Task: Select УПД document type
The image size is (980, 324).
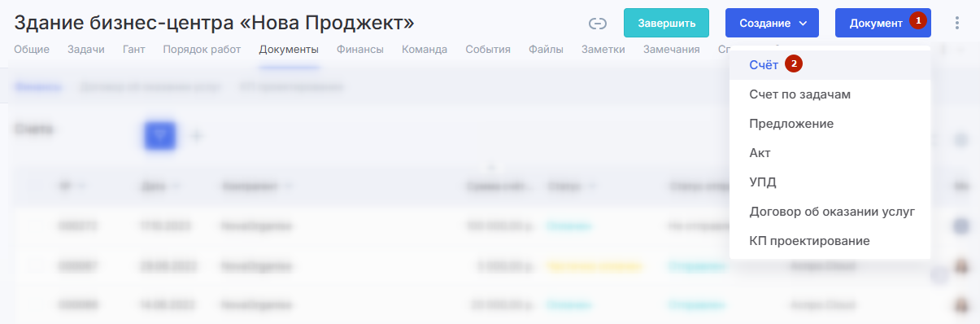Action: point(763,182)
